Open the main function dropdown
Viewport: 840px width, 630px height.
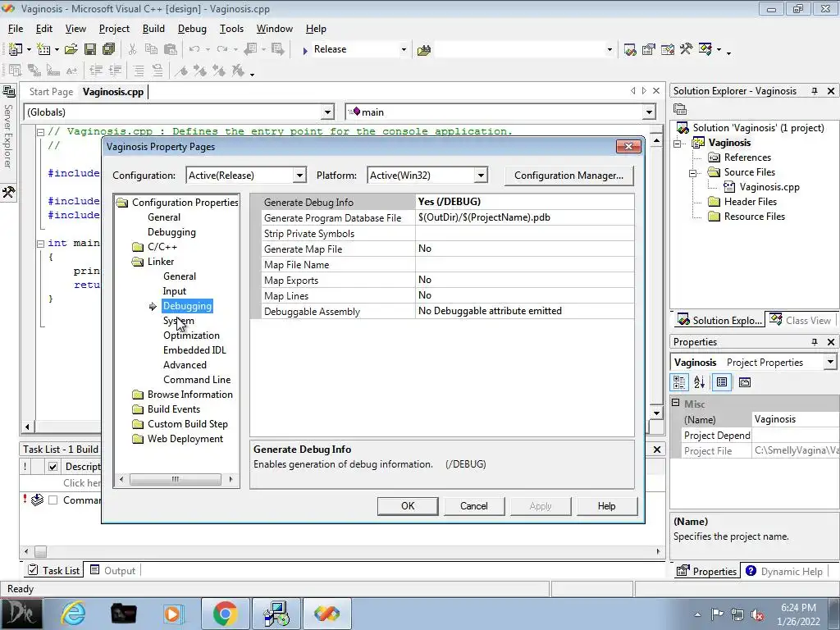[x=649, y=112]
